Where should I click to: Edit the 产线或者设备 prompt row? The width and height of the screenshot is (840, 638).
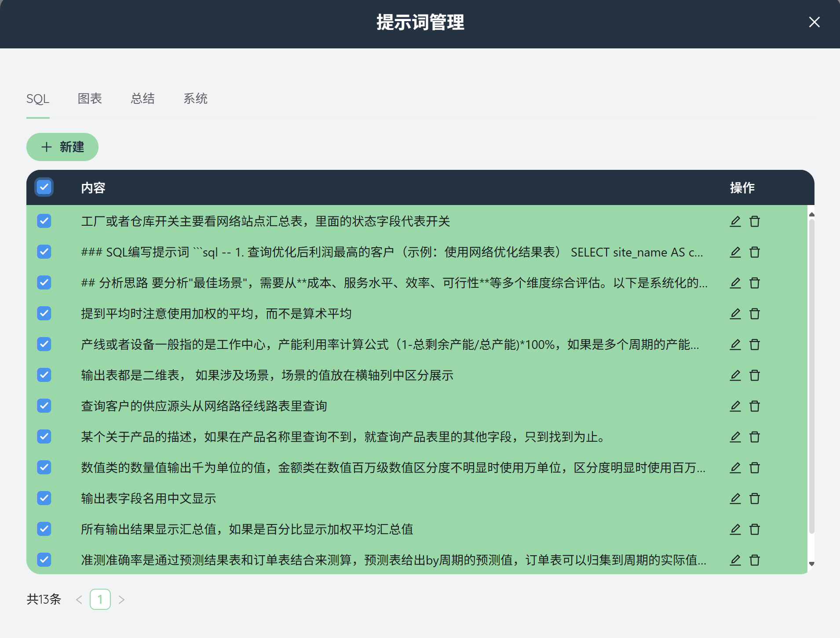coord(735,345)
